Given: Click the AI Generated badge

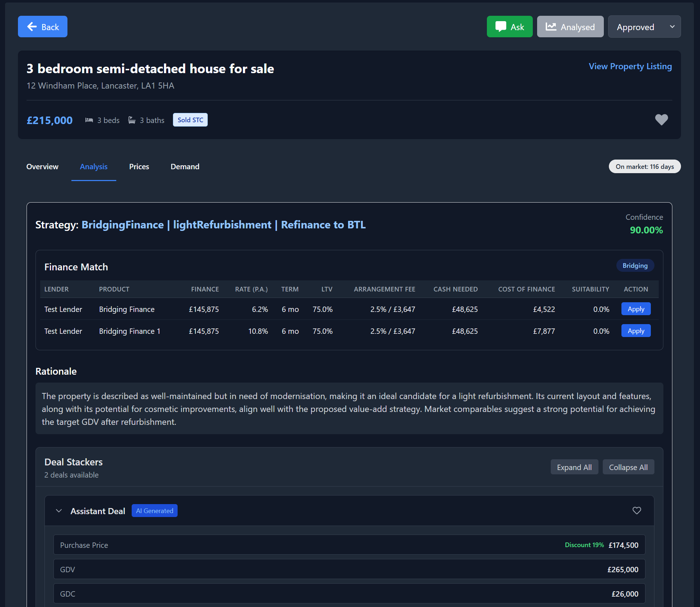Looking at the screenshot, I should click(x=154, y=511).
